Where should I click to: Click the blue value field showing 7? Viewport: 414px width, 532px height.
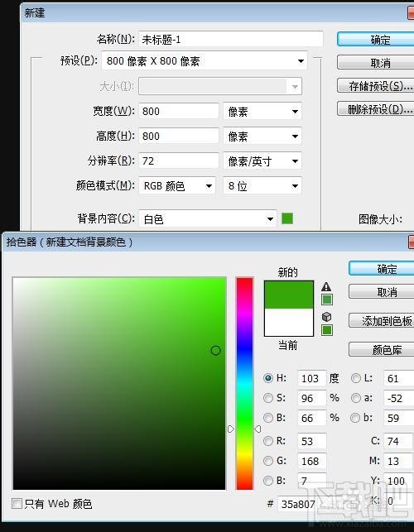click(x=312, y=481)
